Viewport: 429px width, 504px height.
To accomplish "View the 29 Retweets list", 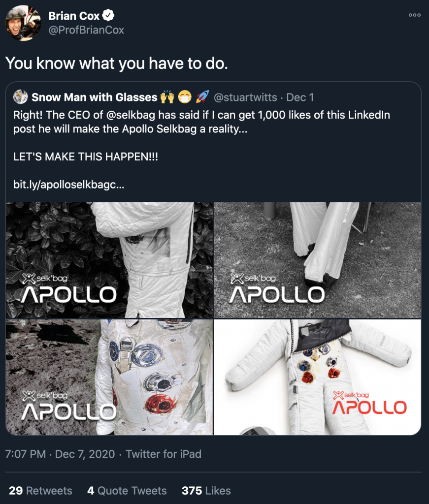I will (x=40, y=491).
